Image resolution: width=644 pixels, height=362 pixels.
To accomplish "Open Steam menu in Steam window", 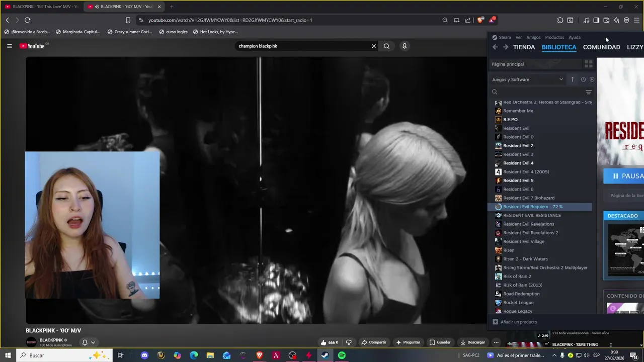I will click(x=502, y=37).
